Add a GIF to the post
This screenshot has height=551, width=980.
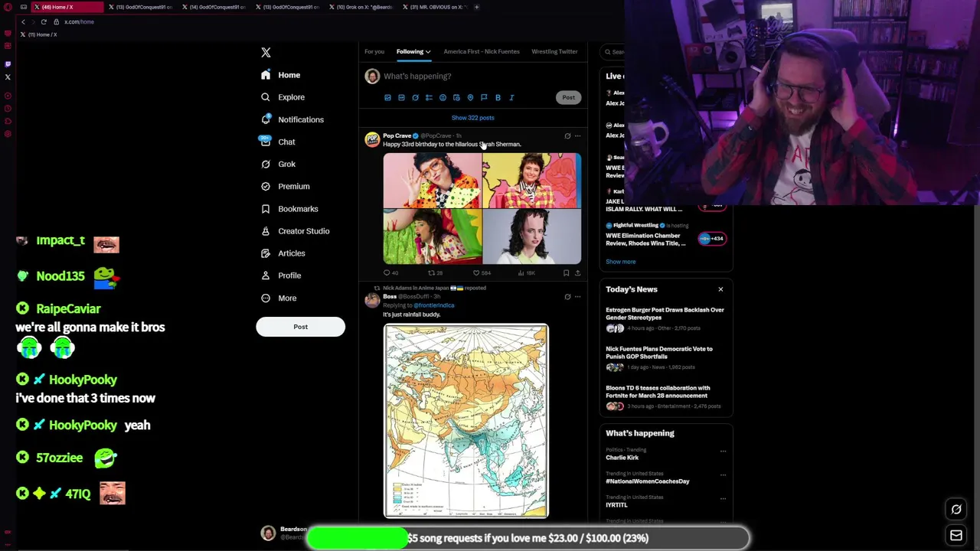point(401,98)
